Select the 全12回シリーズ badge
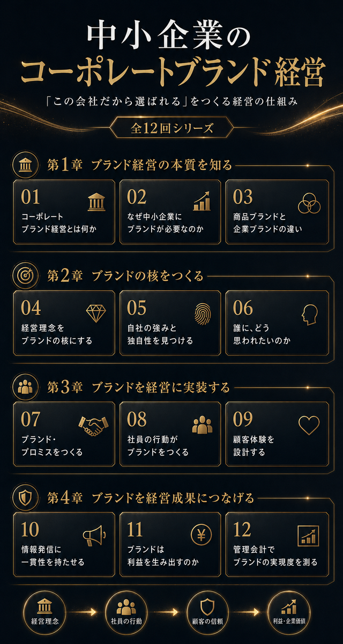The height and width of the screenshot is (644, 343). [171, 128]
